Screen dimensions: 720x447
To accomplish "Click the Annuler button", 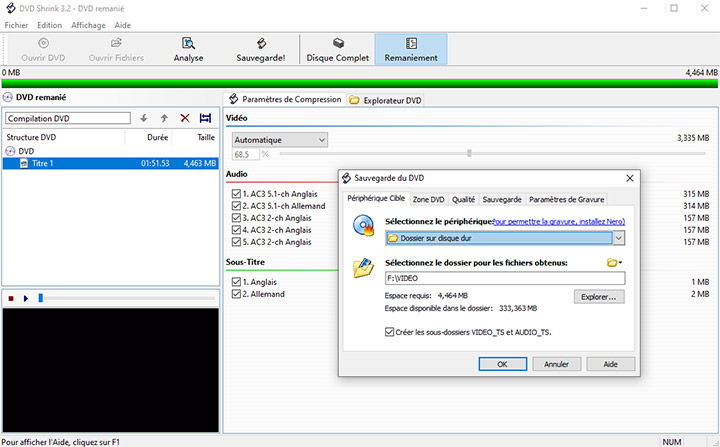I will (557, 364).
